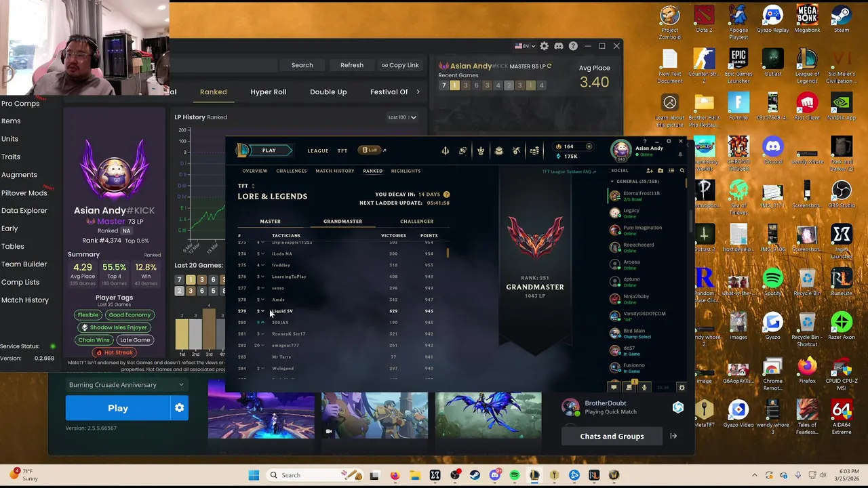Screen dimensions: 868x488
Task: Toggle League notifications bell
Action: pos(680,155)
